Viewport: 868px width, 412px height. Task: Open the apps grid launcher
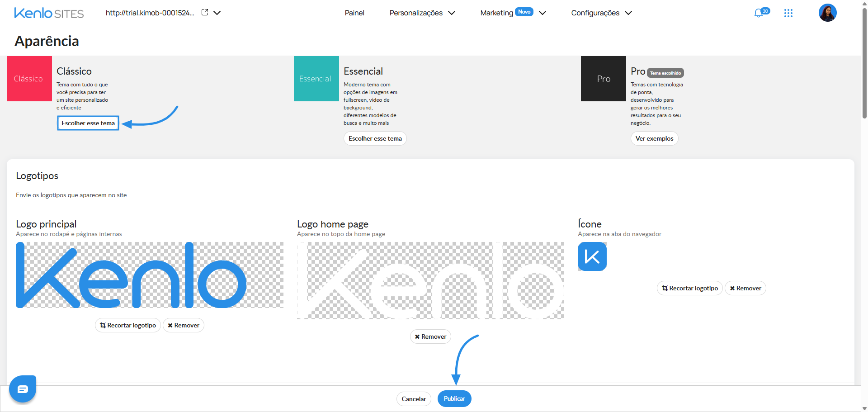[x=788, y=13]
